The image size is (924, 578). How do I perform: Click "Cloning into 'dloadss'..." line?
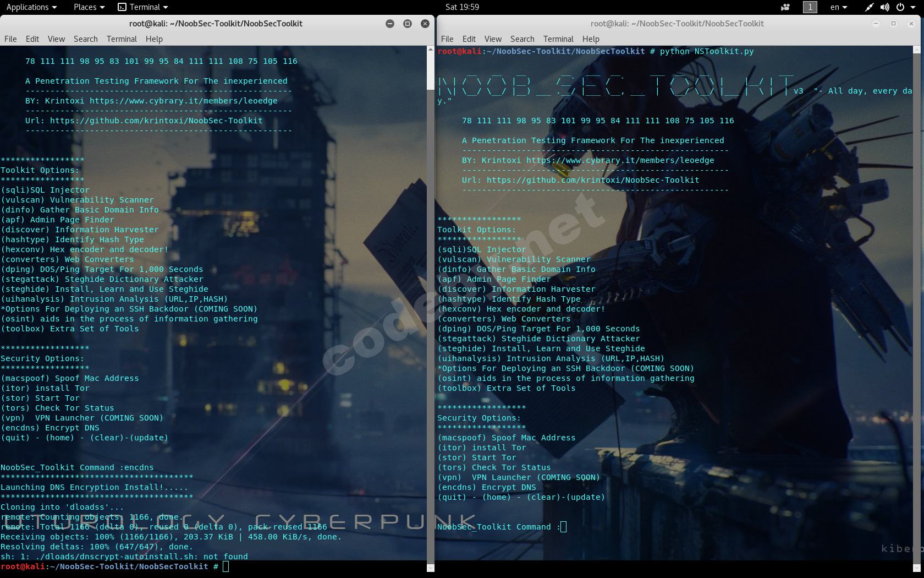click(x=62, y=507)
